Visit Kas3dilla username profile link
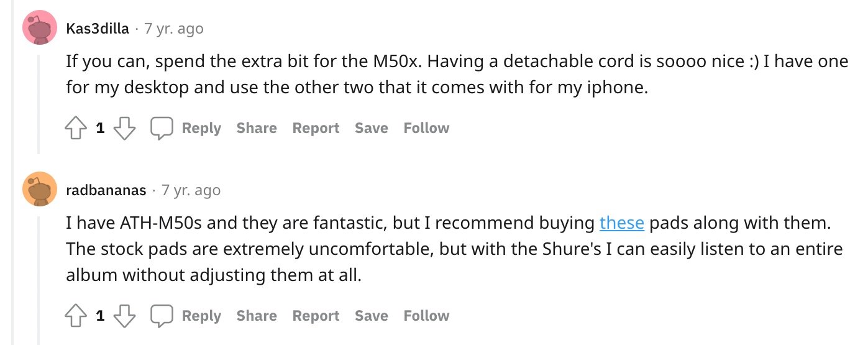Viewport: 868px width, 345px height. coord(98,29)
